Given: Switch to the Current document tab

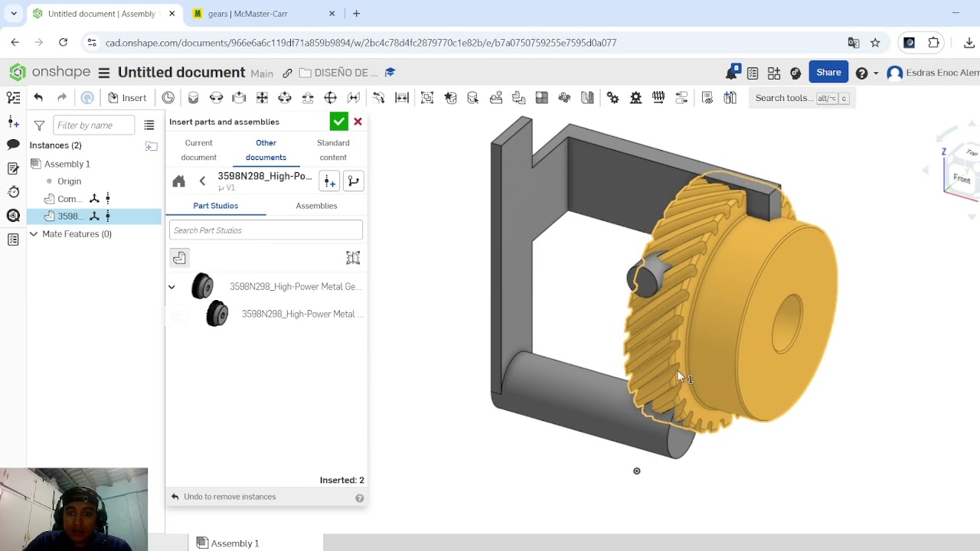Looking at the screenshot, I should (199, 150).
